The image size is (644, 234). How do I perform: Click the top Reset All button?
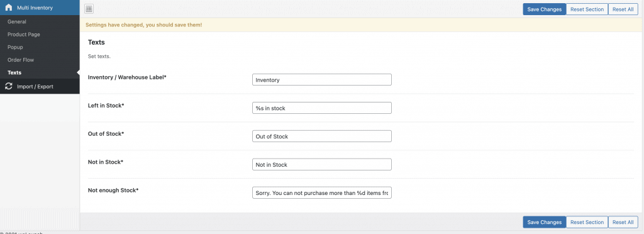pyautogui.click(x=623, y=9)
